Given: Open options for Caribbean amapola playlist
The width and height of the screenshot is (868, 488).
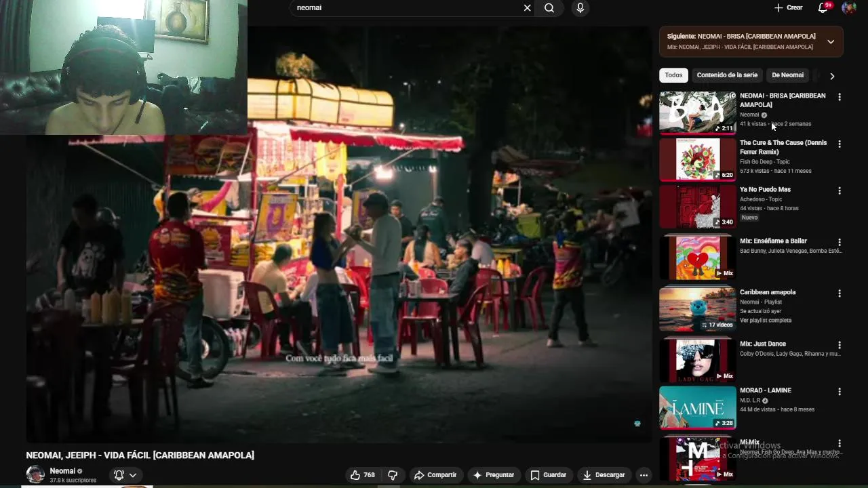Looking at the screenshot, I should 840,293.
